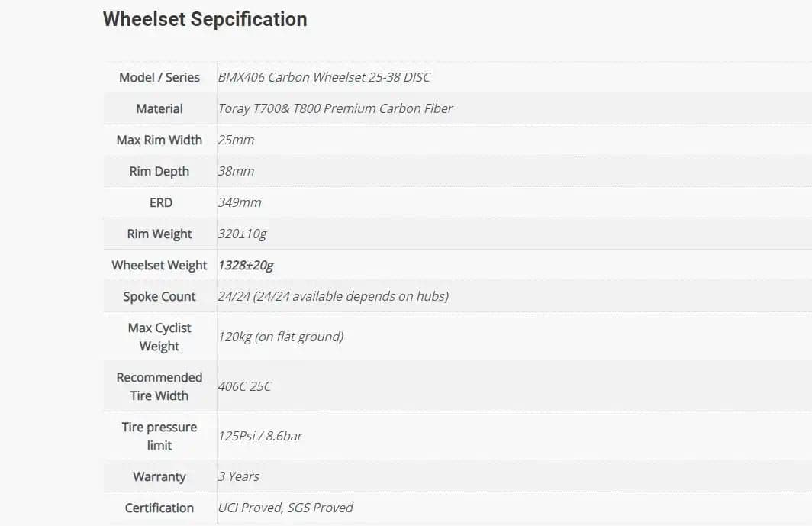Click the Wheelset Sepcification heading
This screenshot has height=526, width=812.
pos(205,19)
